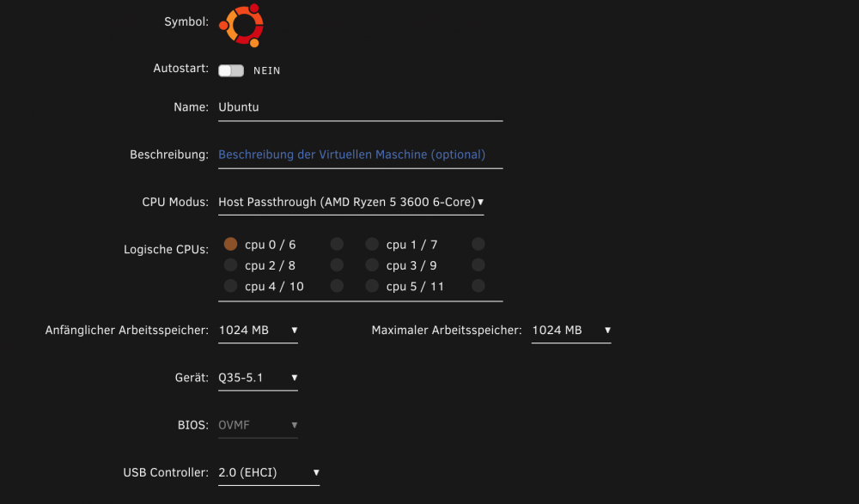This screenshot has width=859, height=504.
Task: Expand the USB Controller dropdown
Action: tap(269, 473)
